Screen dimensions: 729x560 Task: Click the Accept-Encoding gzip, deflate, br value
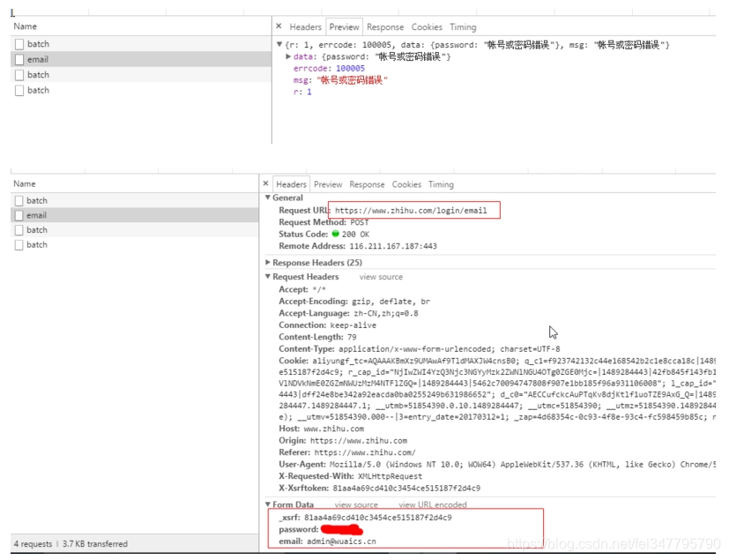(391, 302)
